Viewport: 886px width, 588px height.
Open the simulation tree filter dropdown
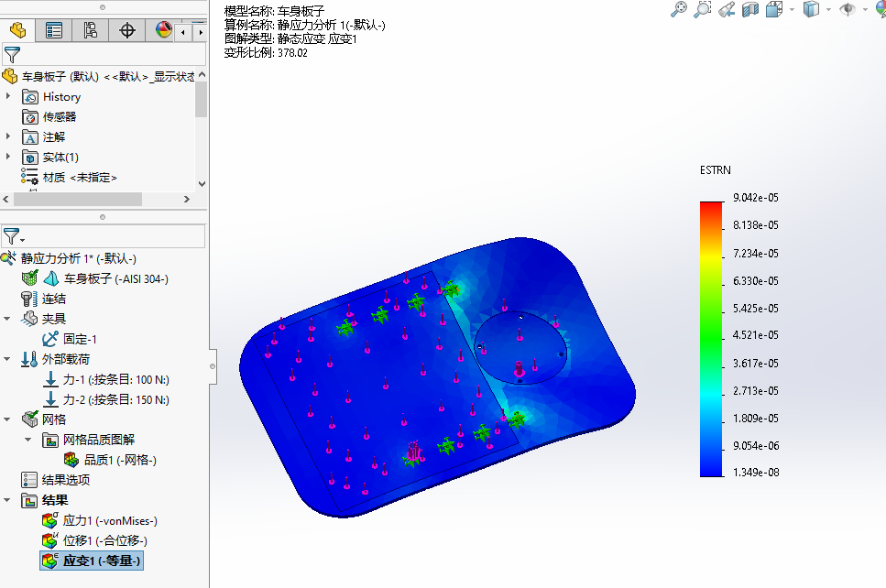pyautogui.click(x=14, y=236)
